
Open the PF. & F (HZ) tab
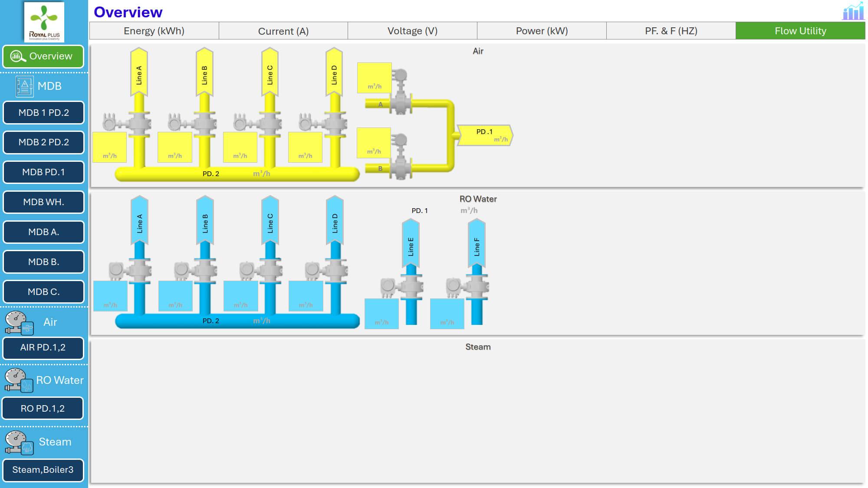click(671, 31)
